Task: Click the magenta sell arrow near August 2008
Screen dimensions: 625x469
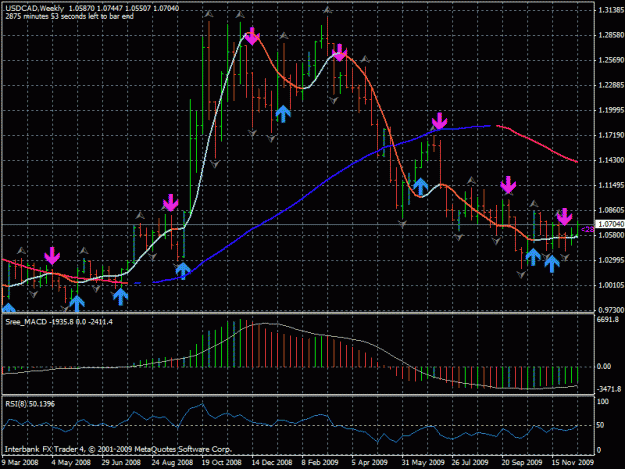Action: [171, 203]
